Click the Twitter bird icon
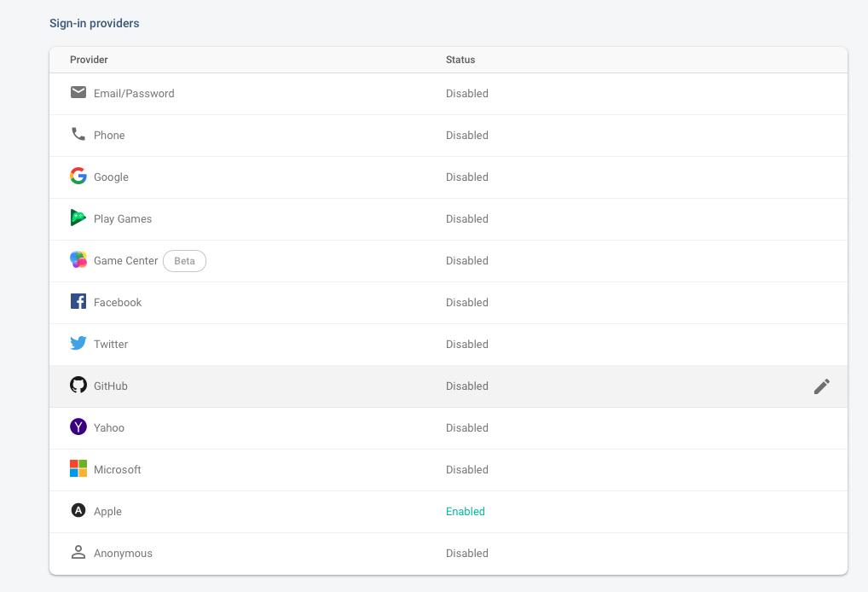 click(78, 343)
